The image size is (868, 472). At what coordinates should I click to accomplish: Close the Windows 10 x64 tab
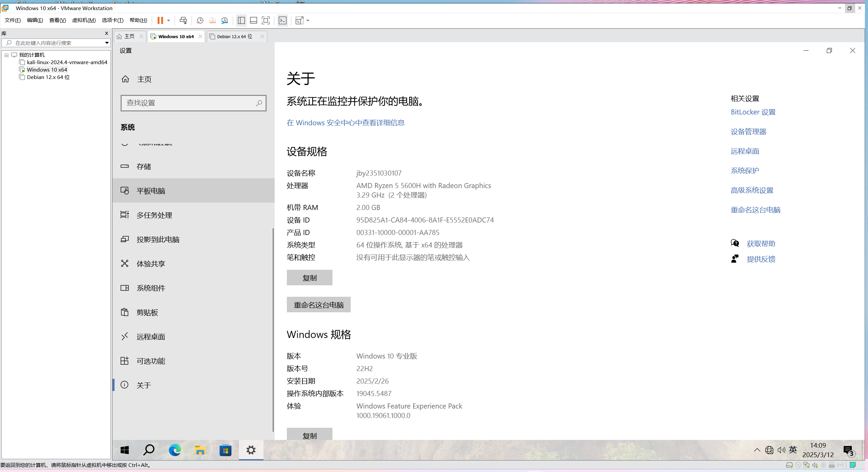(200, 36)
